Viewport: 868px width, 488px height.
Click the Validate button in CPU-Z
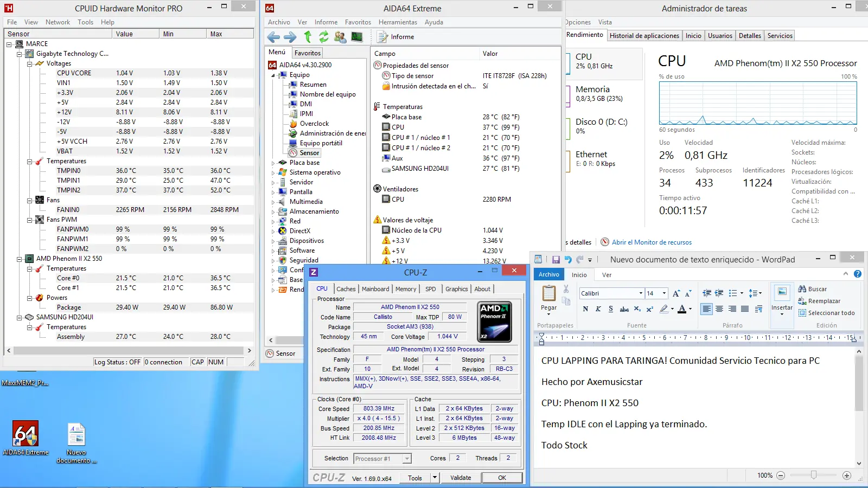(x=461, y=478)
